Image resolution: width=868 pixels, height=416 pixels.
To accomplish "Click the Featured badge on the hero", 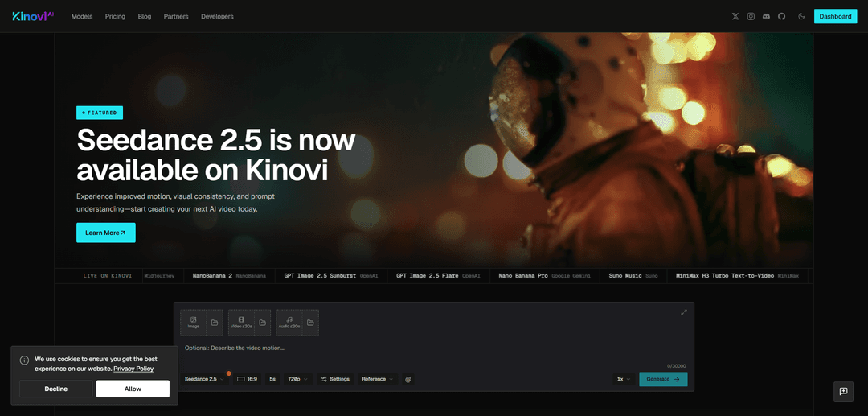I will coord(100,113).
